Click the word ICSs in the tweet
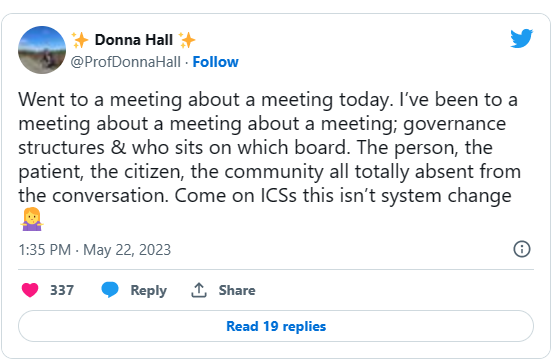This screenshot has width=555, height=364. 279,195
